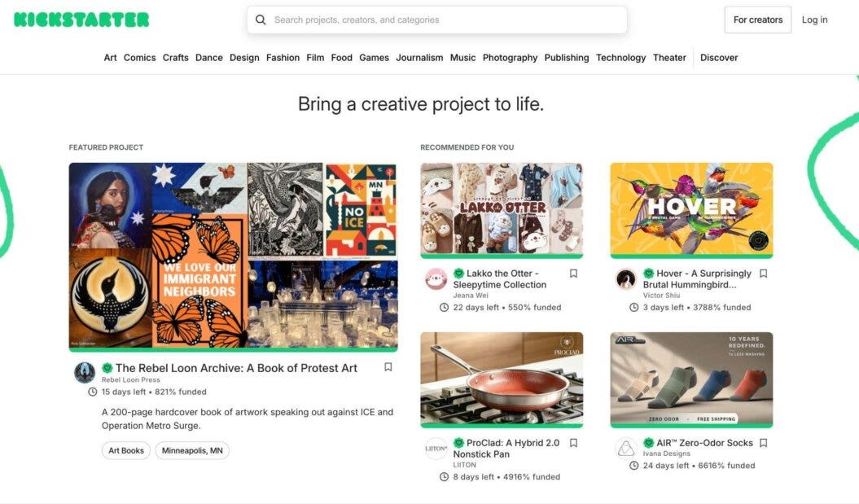Bookmark The Rebel Loon Archive project
Screen dimensions: 859x504
[x=388, y=367]
